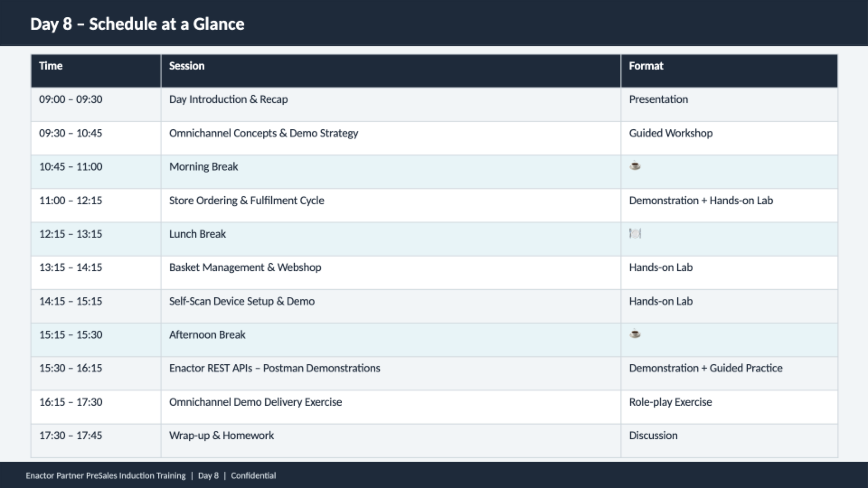Viewport: 868px width, 488px height.
Task: Click the Role-play Exercise format label
Action: [670, 402]
